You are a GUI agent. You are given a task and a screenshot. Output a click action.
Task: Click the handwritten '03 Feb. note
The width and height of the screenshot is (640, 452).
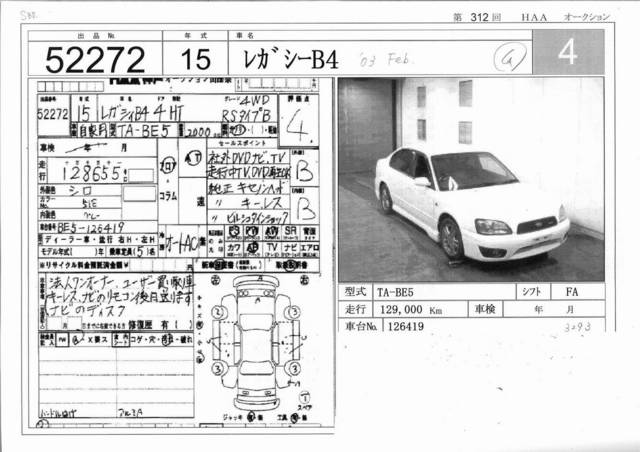click(x=385, y=60)
